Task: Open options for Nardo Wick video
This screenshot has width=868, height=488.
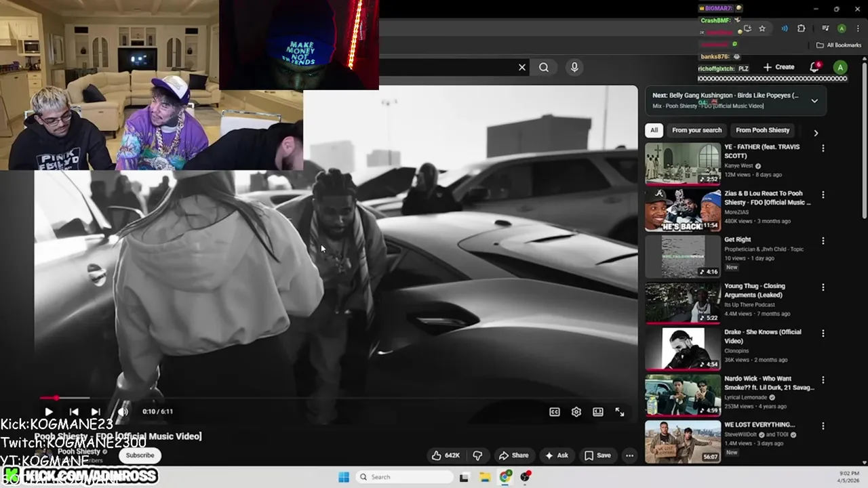Action: click(823, 380)
